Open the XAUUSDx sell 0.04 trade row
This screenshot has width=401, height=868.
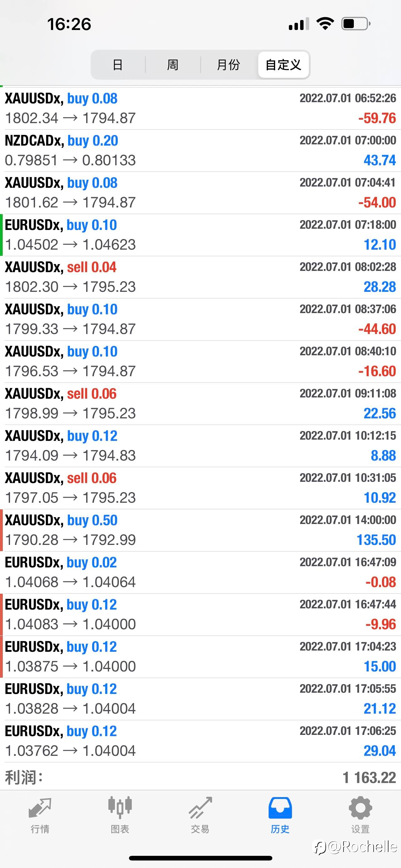pyautogui.click(x=200, y=277)
